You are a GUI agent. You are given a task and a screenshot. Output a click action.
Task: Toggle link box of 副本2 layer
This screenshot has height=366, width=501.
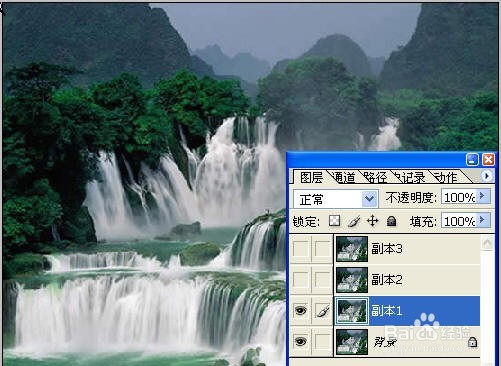pos(322,279)
